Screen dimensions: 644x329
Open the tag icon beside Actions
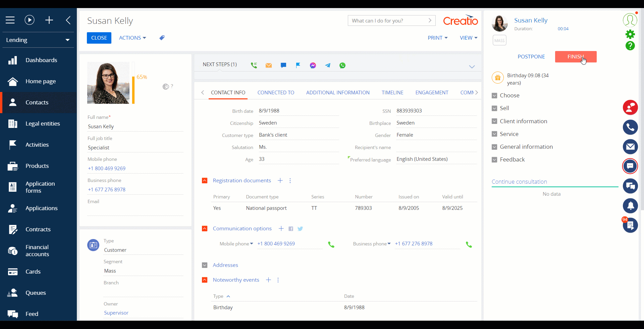click(x=162, y=38)
